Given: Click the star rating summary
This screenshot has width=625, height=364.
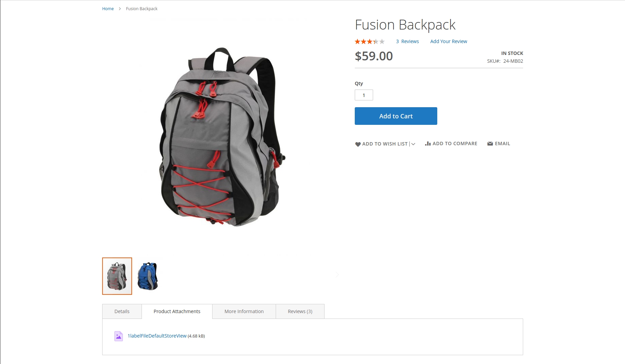Looking at the screenshot, I should pyautogui.click(x=370, y=41).
